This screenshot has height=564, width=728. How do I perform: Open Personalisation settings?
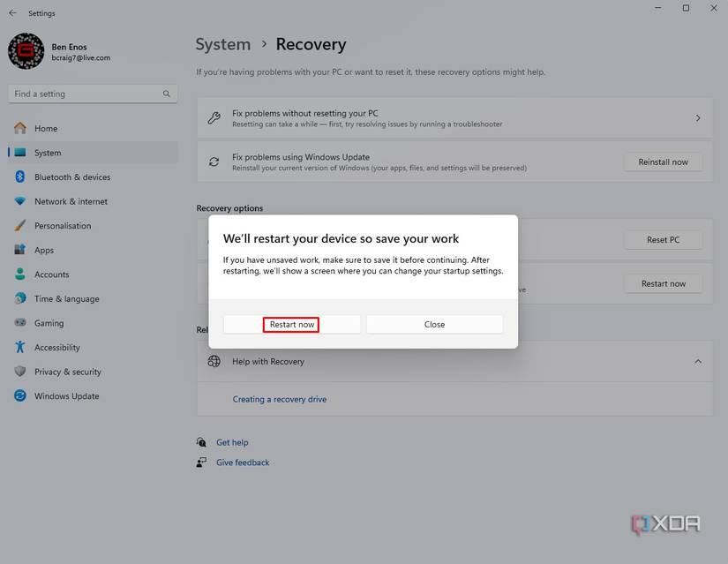(93, 226)
